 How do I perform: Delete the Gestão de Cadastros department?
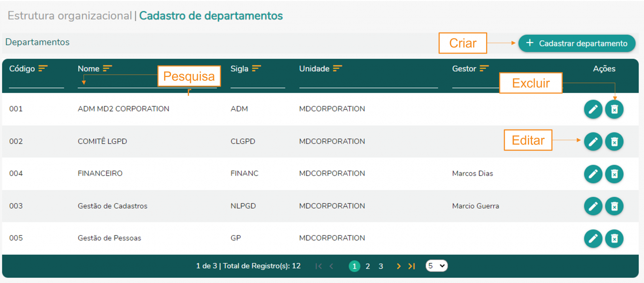pyautogui.click(x=614, y=206)
